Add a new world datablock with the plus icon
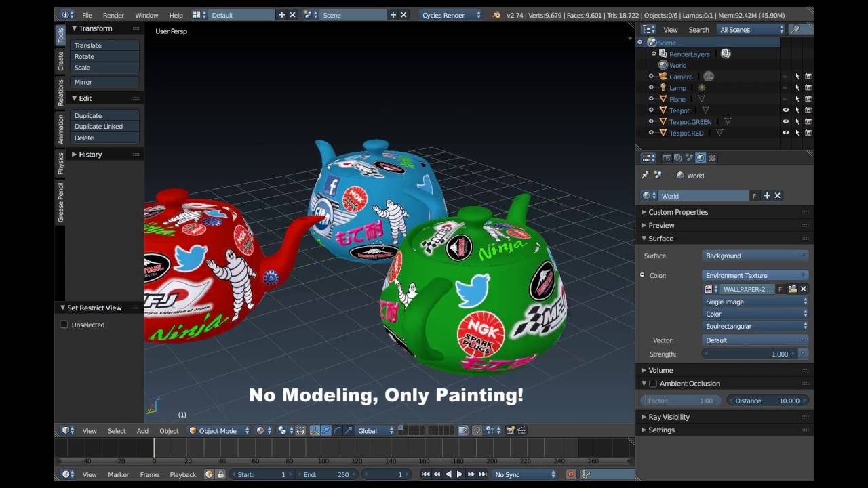868x488 pixels. 767,196
